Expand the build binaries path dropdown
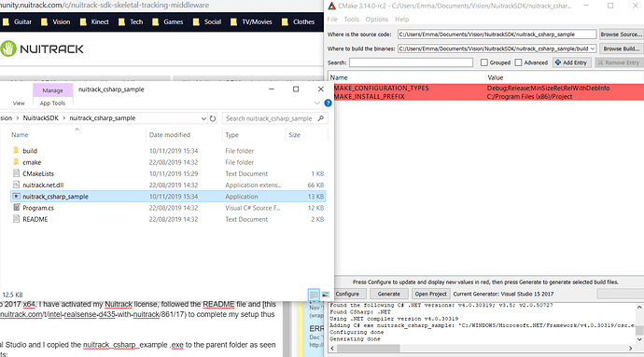The image size is (644, 357). 593,48
